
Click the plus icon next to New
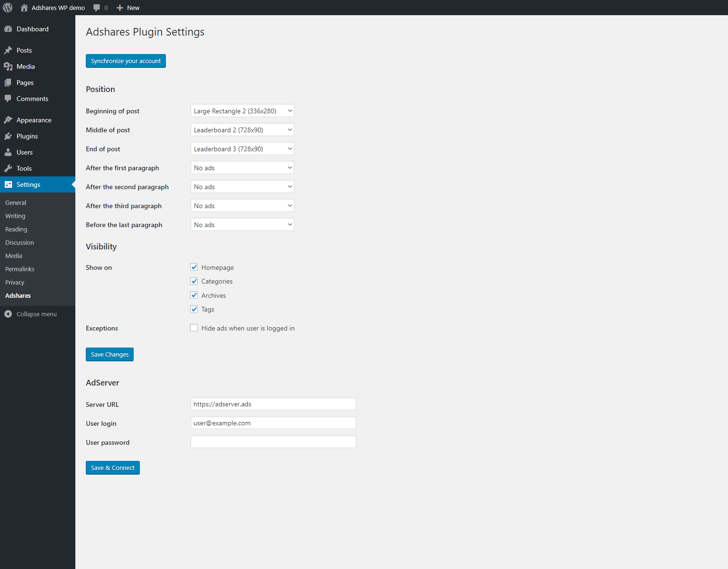tap(120, 8)
